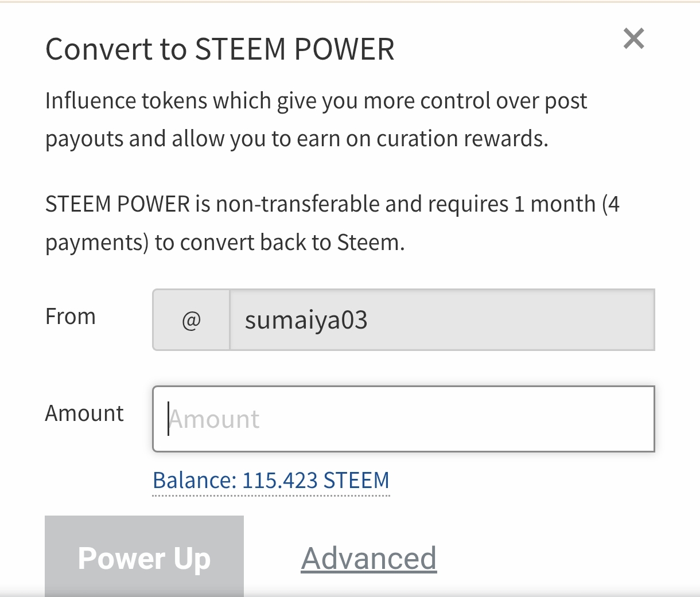Viewport: 700px width, 597px height.
Task: Focus the Amount input box
Action: pos(403,419)
